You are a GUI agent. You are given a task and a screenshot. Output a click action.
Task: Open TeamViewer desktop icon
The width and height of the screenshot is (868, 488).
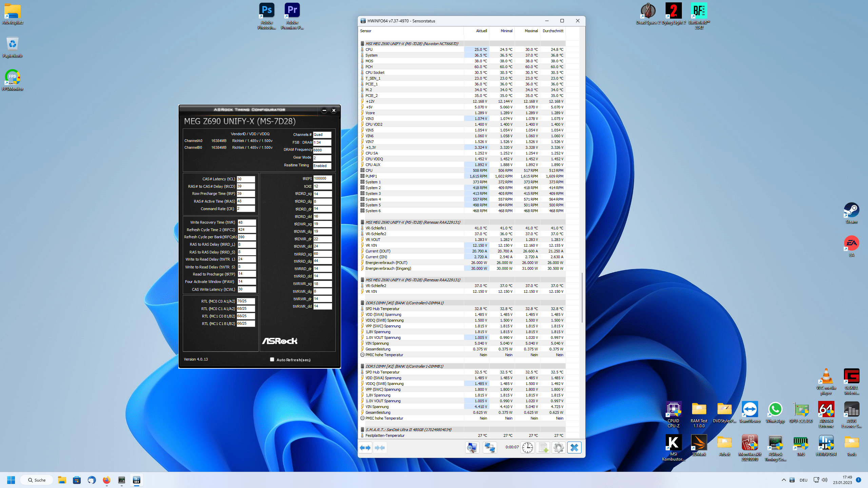[750, 412]
